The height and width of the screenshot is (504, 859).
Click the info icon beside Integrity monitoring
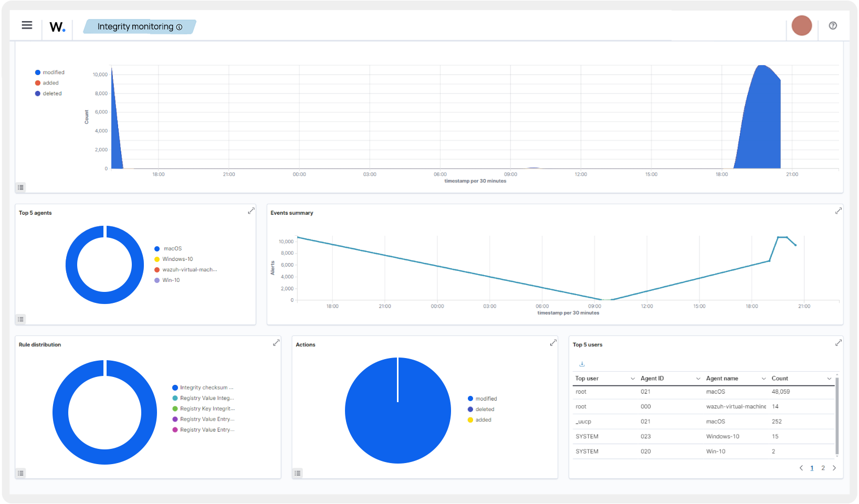(180, 27)
